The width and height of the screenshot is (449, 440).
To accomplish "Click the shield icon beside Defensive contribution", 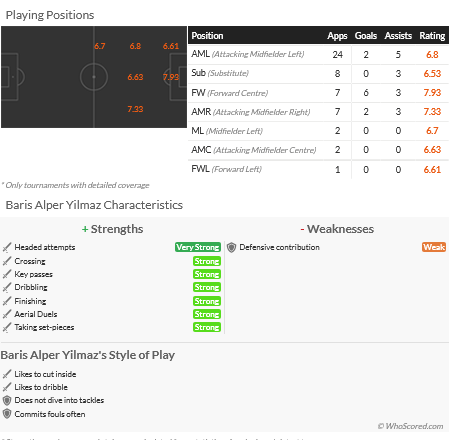I will click(x=231, y=247).
